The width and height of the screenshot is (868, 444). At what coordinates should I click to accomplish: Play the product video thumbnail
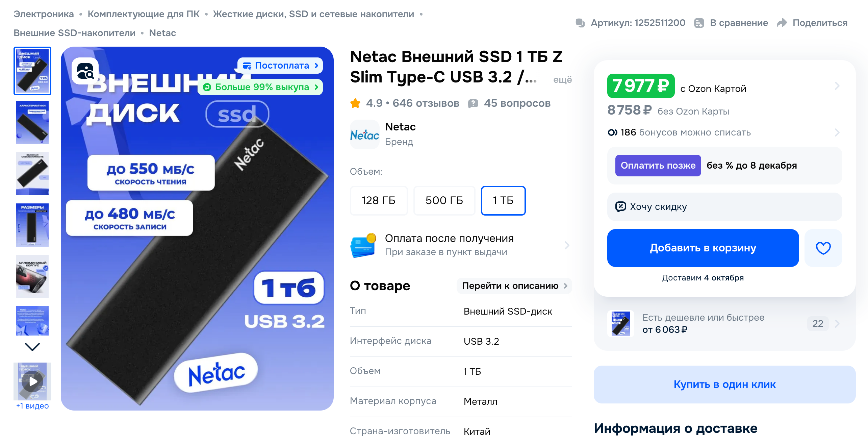point(33,381)
